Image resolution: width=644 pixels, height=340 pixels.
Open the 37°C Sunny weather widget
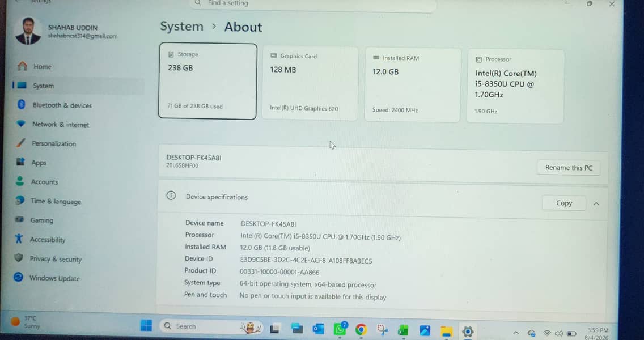26,321
